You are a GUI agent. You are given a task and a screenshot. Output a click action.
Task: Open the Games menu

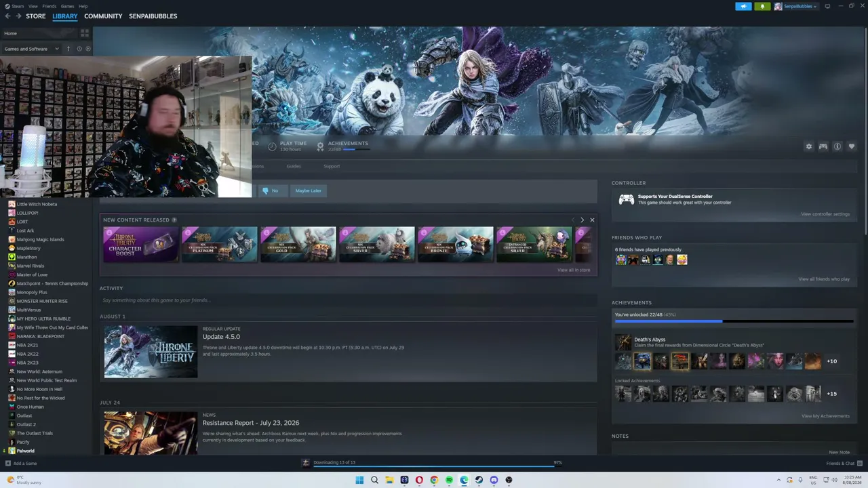[x=67, y=6]
